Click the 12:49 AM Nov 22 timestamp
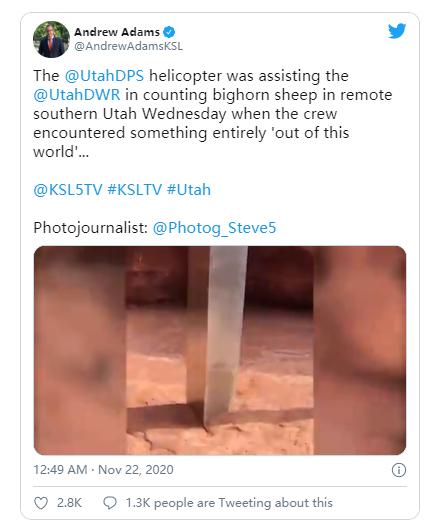This screenshot has width=443, height=524. pos(103,470)
